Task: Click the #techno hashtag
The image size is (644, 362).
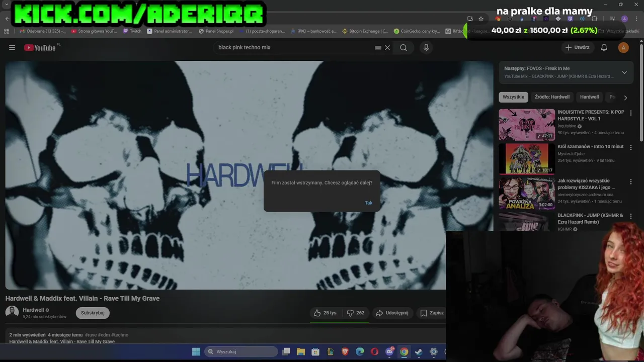Action: 120,335
